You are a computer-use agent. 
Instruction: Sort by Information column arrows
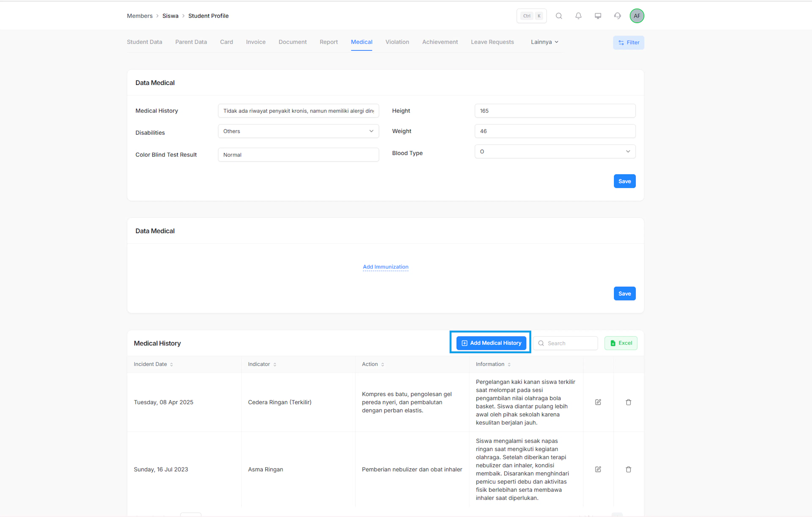click(509, 364)
